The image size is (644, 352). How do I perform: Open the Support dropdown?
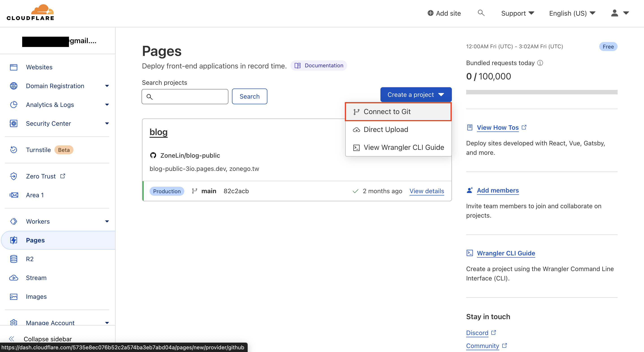(x=517, y=13)
